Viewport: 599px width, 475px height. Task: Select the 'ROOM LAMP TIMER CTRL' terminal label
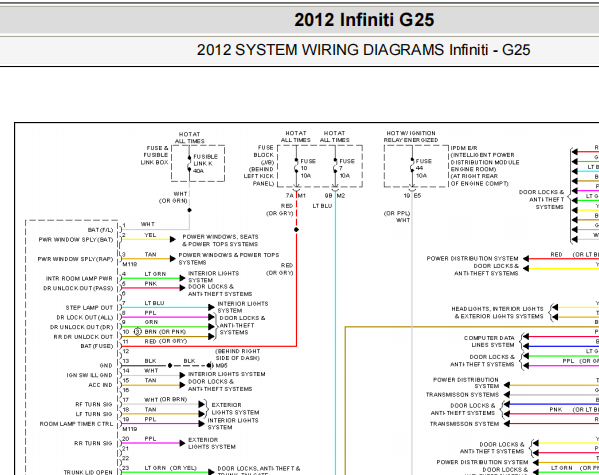click(76, 424)
